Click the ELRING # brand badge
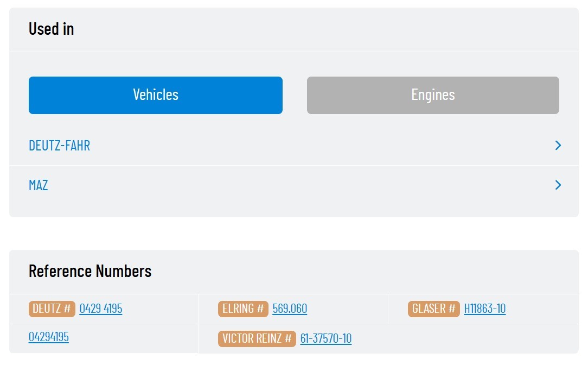 243,309
